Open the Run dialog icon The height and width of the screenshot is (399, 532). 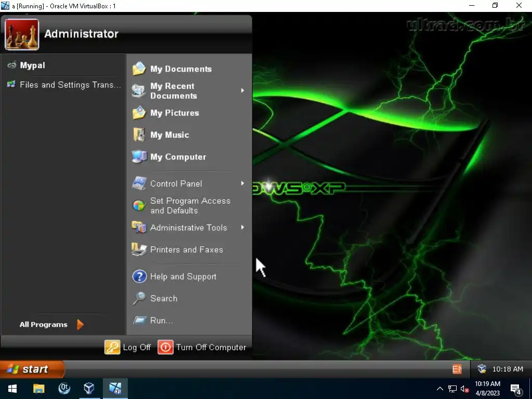coord(139,320)
